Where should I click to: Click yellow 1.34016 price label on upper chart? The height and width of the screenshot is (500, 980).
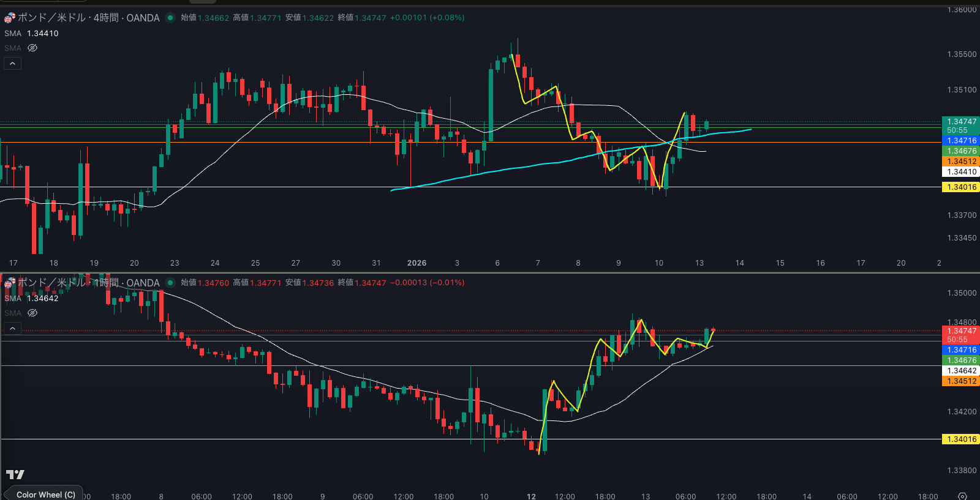tap(960, 187)
